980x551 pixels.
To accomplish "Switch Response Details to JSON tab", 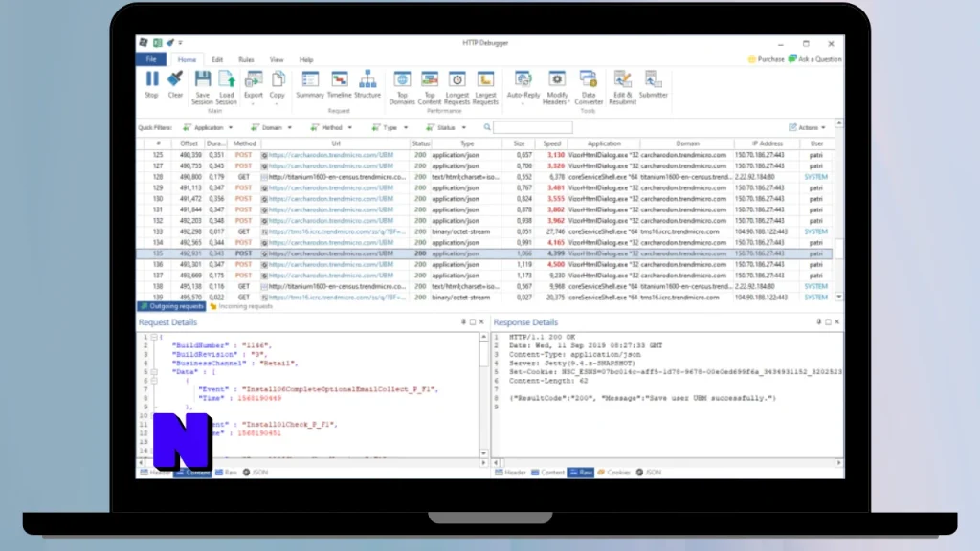I will [649, 473].
